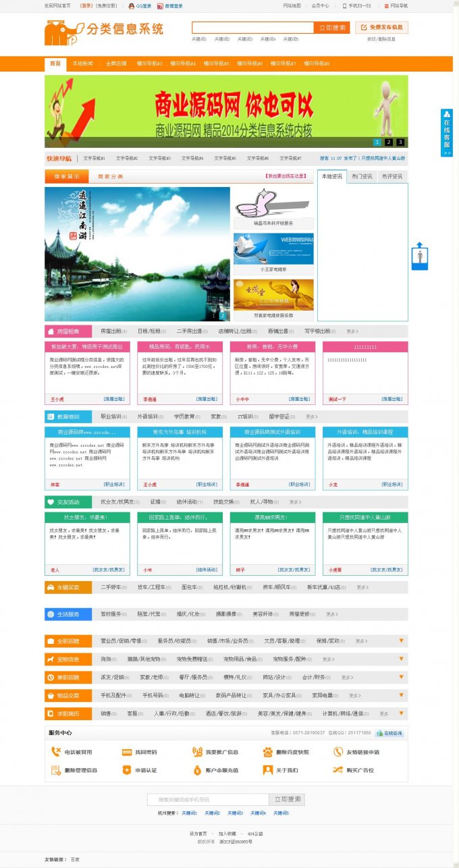Expand the 求职简历 category row arrow
The height and width of the screenshot is (868, 459).
click(401, 713)
